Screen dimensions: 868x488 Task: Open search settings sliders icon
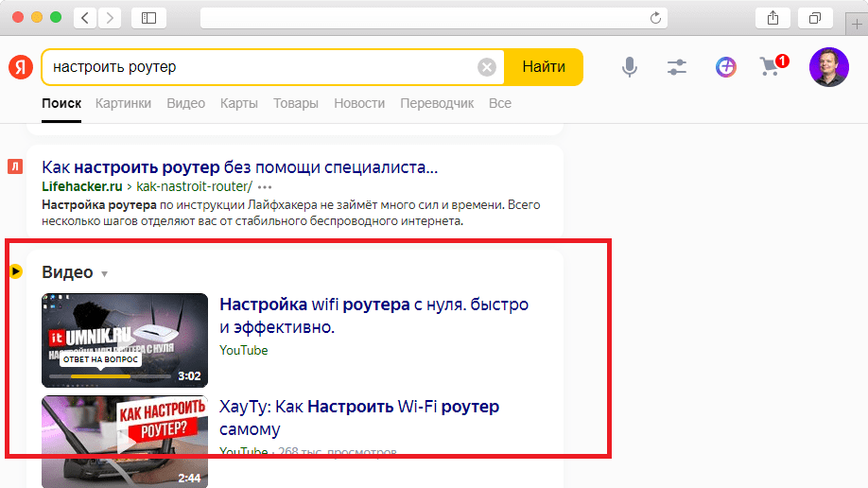(676, 67)
